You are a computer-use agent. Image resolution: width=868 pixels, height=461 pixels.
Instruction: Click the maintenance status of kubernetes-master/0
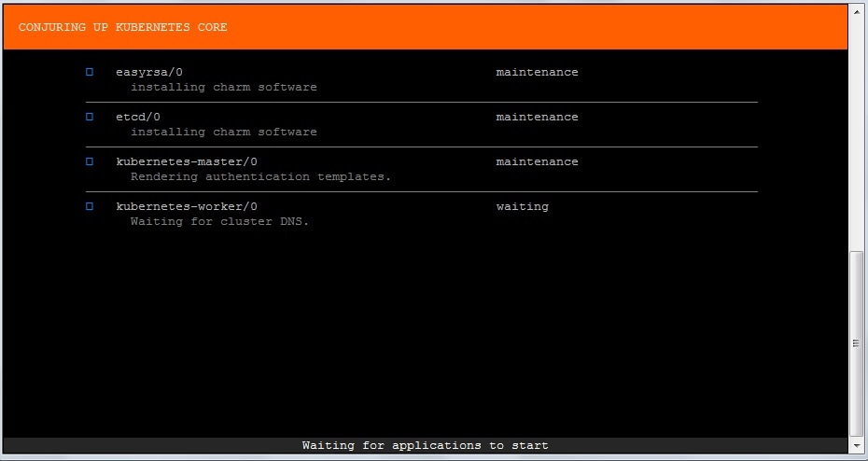[x=537, y=161]
